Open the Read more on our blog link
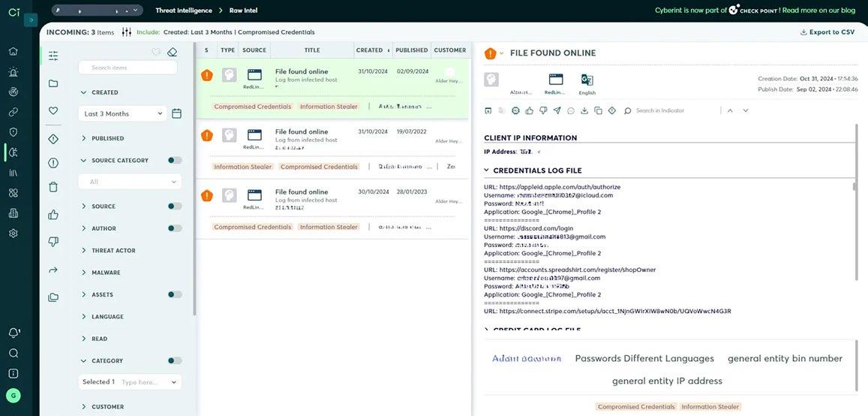 (x=818, y=10)
